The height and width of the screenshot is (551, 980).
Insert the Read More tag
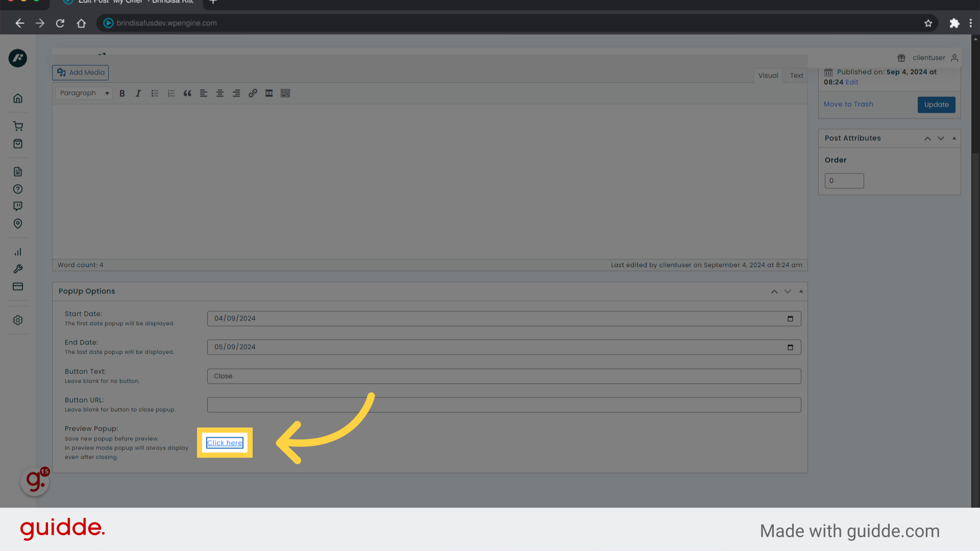tap(269, 93)
